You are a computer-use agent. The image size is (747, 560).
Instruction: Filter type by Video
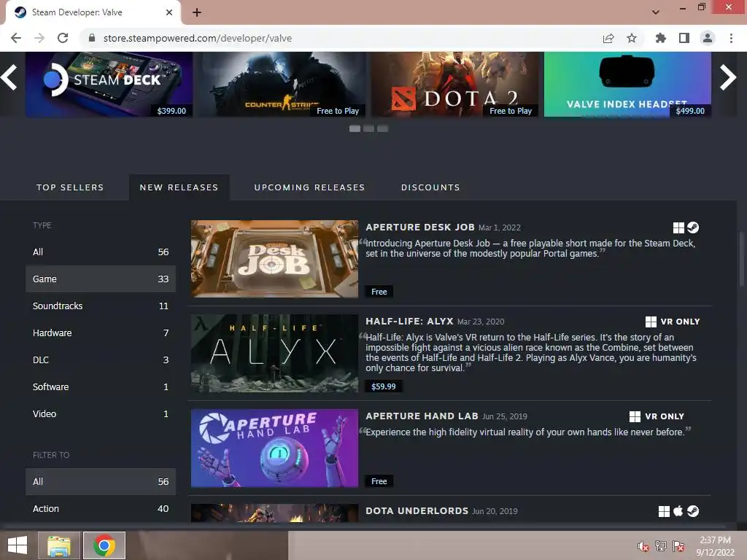point(101,414)
